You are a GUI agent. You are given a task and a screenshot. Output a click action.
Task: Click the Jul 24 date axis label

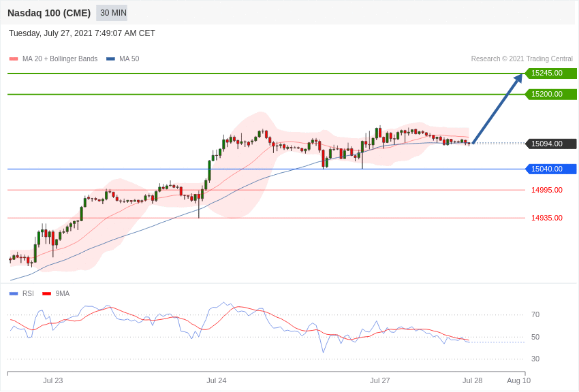(x=217, y=380)
